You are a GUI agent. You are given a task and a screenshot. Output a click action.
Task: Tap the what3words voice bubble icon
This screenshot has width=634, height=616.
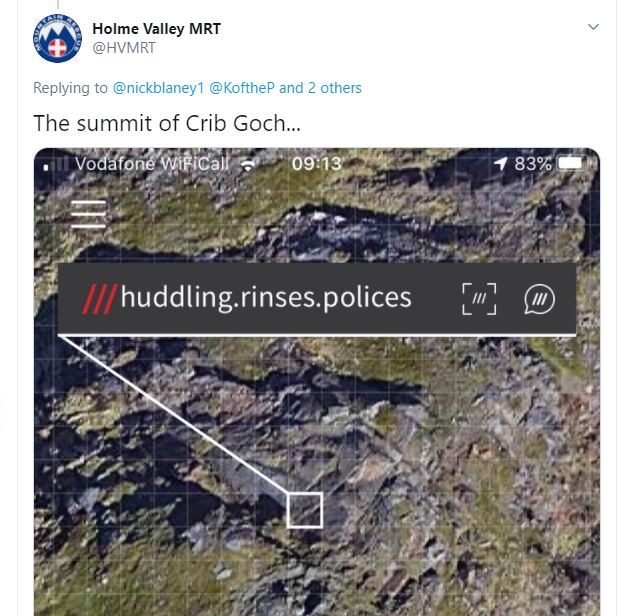[x=539, y=299]
